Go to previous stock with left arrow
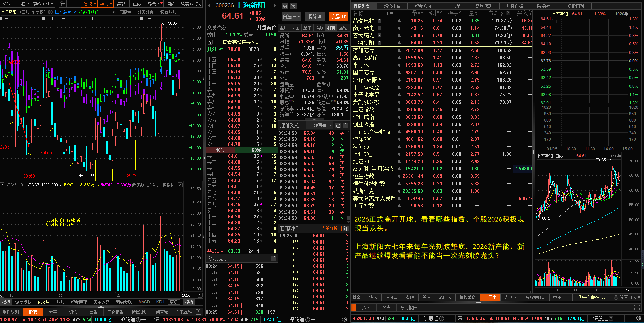This screenshot has height=323, width=644. coord(209,6)
